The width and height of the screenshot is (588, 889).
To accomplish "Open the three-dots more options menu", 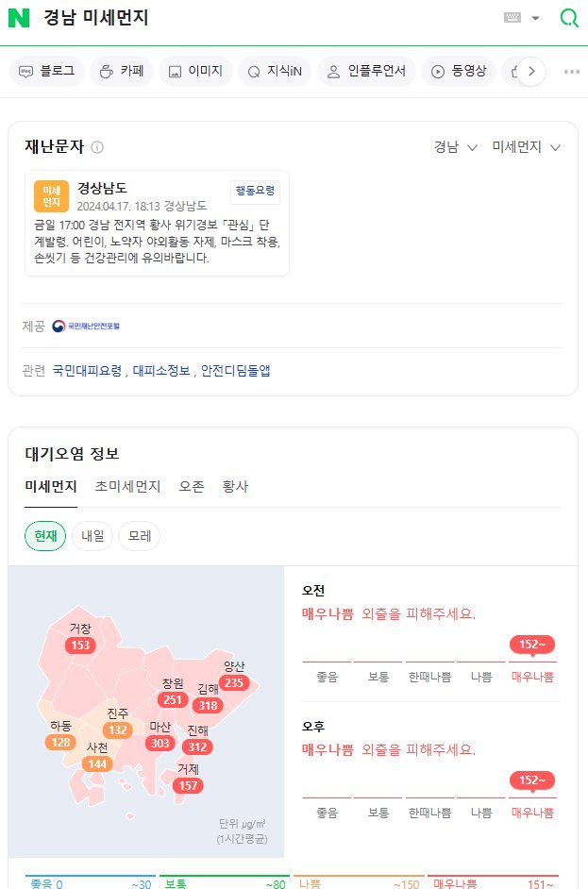I will [572, 72].
